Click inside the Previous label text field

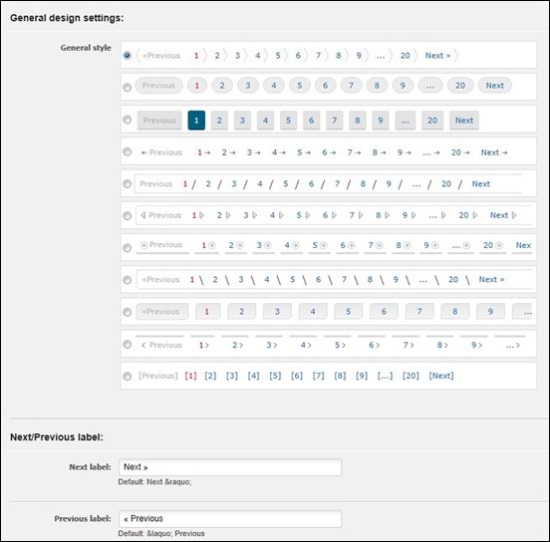[230, 519]
